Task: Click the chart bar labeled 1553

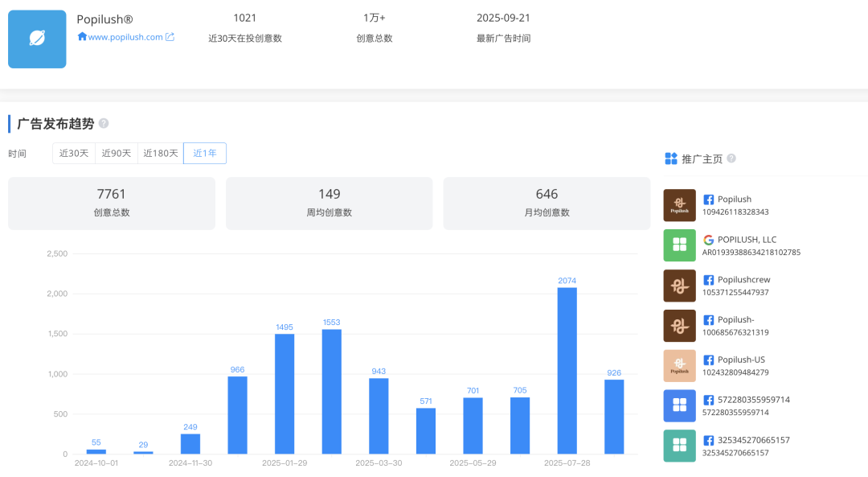Action: pyautogui.click(x=331, y=392)
